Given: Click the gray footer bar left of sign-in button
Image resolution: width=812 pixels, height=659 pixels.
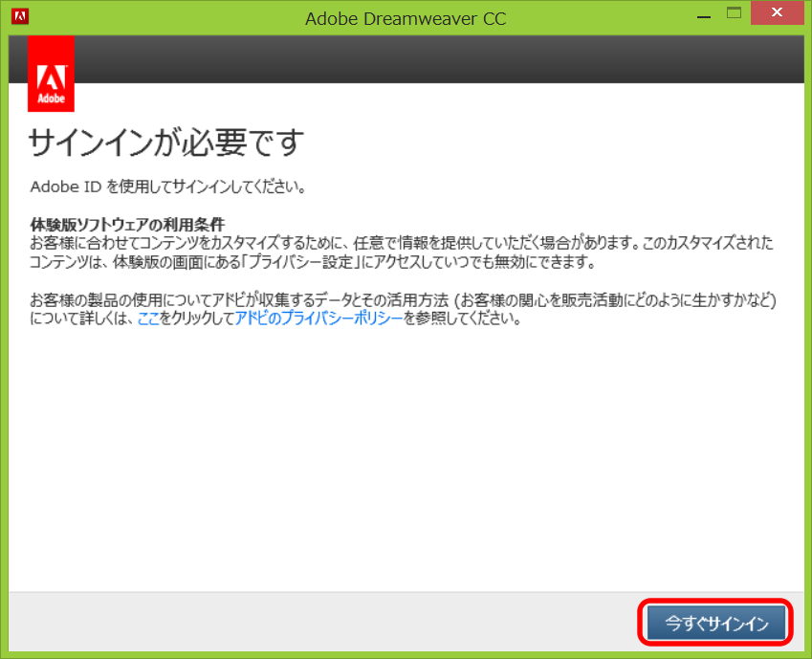Looking at the screenshot, I should pyautogui.click(x=316, y=624).
